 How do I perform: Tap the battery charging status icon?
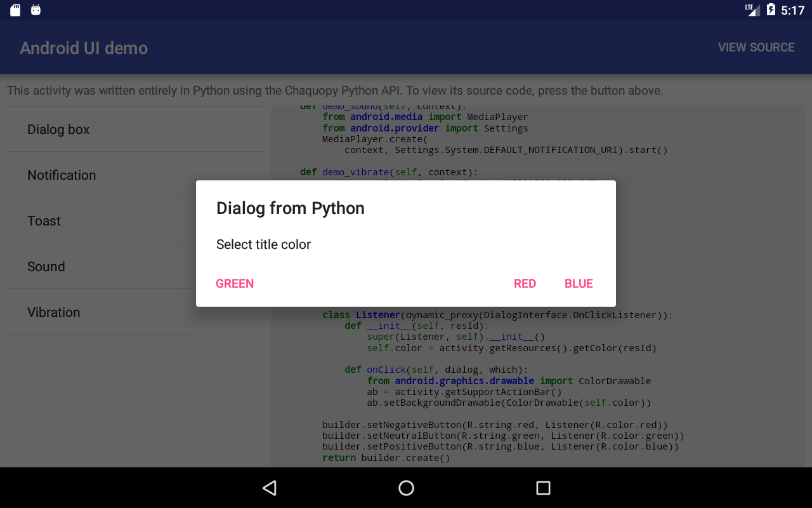point(771,10)
